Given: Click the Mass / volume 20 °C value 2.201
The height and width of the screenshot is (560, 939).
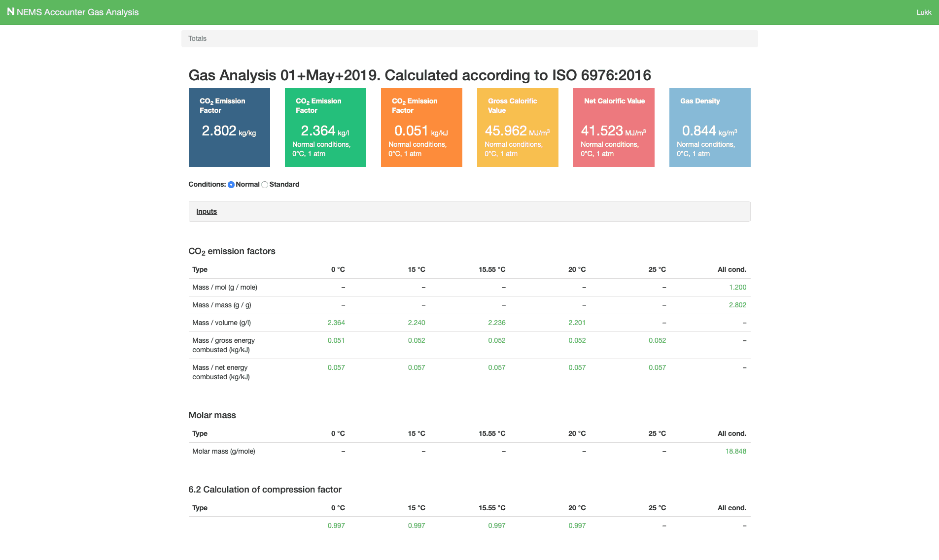Looking at the screenshot, I should tap(577, 323).
